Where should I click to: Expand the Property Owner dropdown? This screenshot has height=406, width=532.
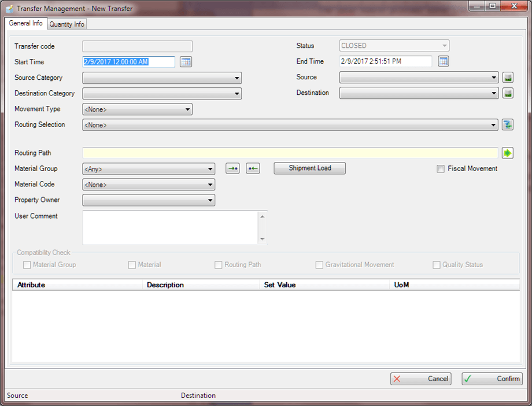[210, 200]
